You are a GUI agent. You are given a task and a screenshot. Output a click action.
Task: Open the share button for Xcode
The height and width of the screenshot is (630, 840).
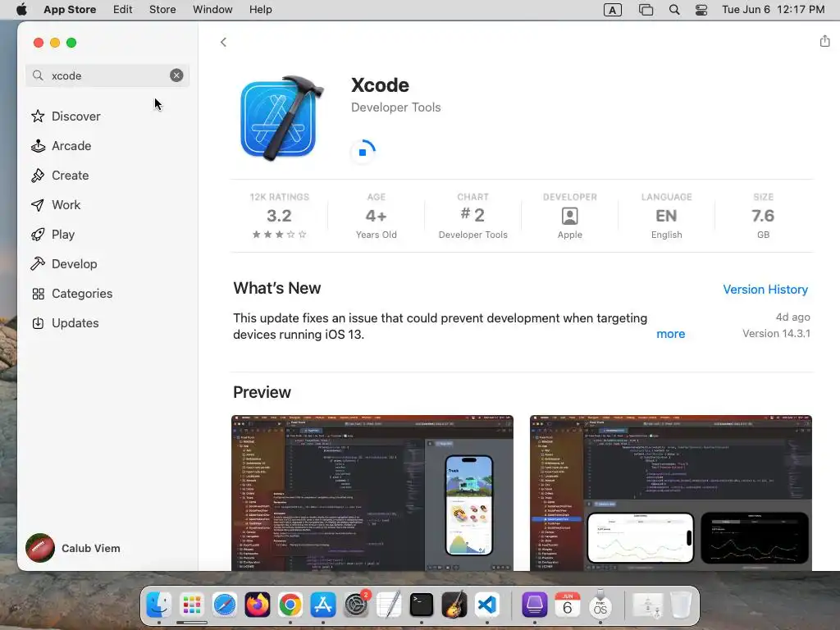(x=824, y=41)
